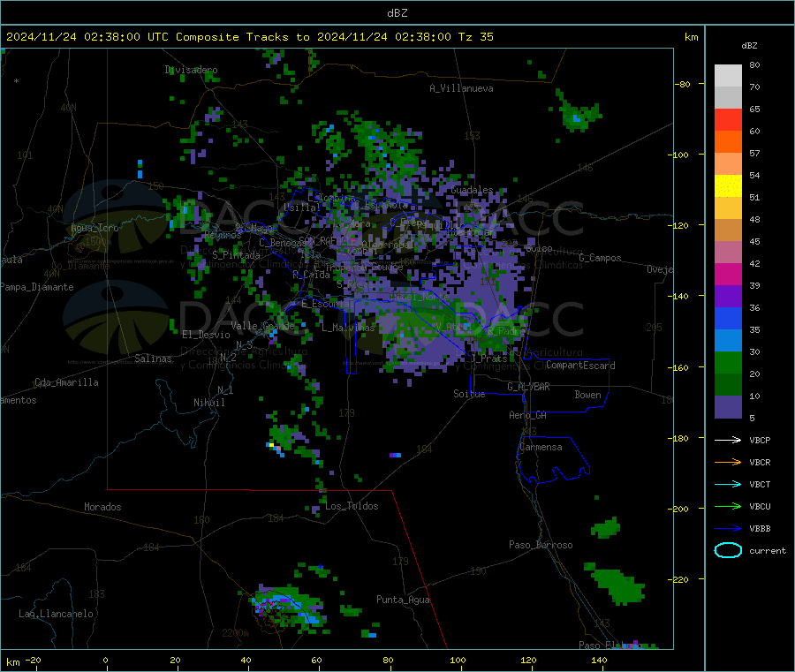The image size is (795, 672).
Task: Click the 'VBCT' legend label
Action: tap(760, 484)
